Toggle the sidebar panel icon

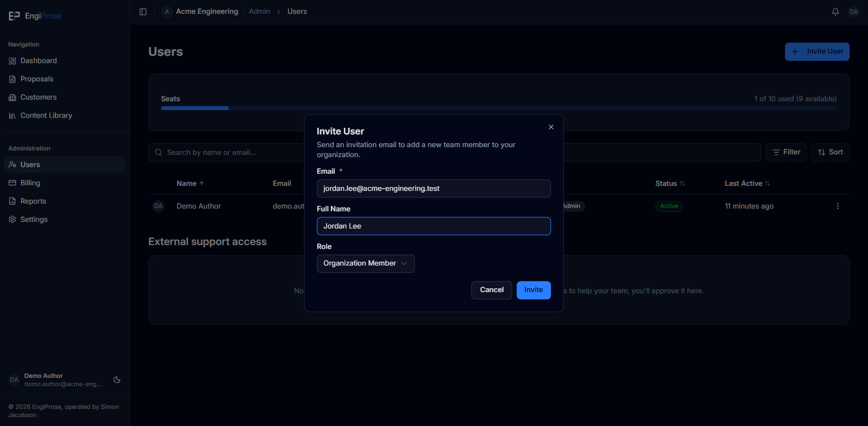pyautogui.click(x=143, y=12)
